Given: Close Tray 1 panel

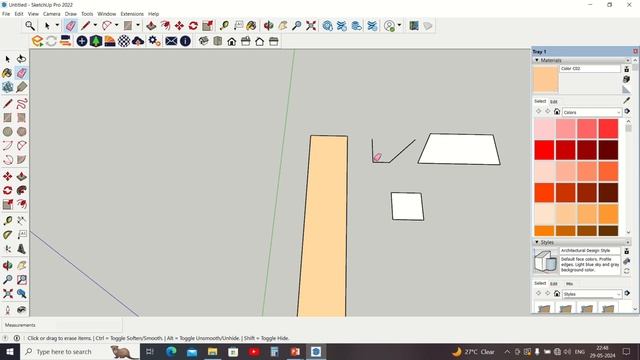Looking at the screenshot, I should pos(635,51).
